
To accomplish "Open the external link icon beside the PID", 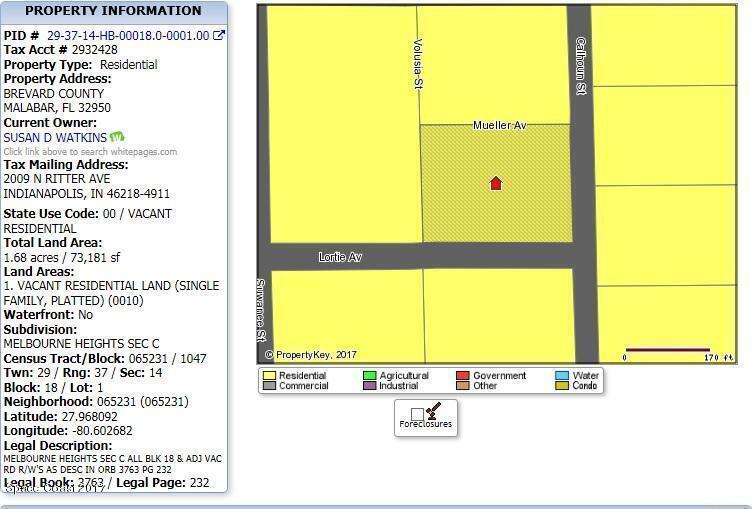I will (220, 36).
